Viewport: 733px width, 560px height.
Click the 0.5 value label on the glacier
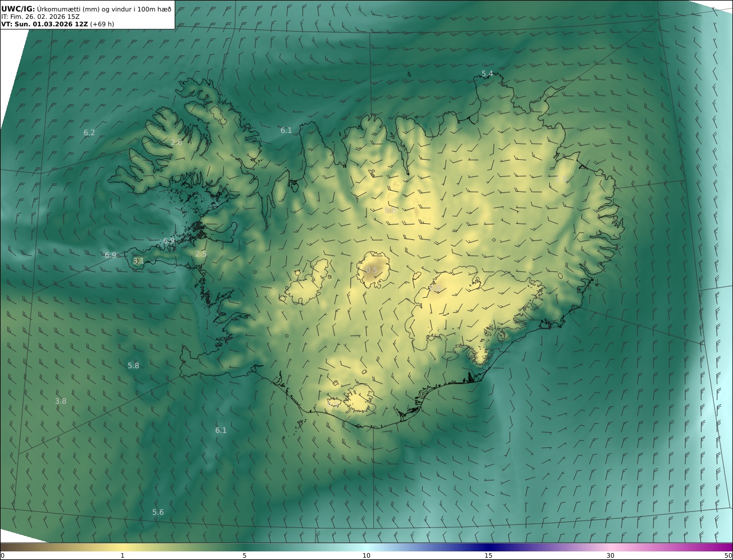(x=372, y=270)
